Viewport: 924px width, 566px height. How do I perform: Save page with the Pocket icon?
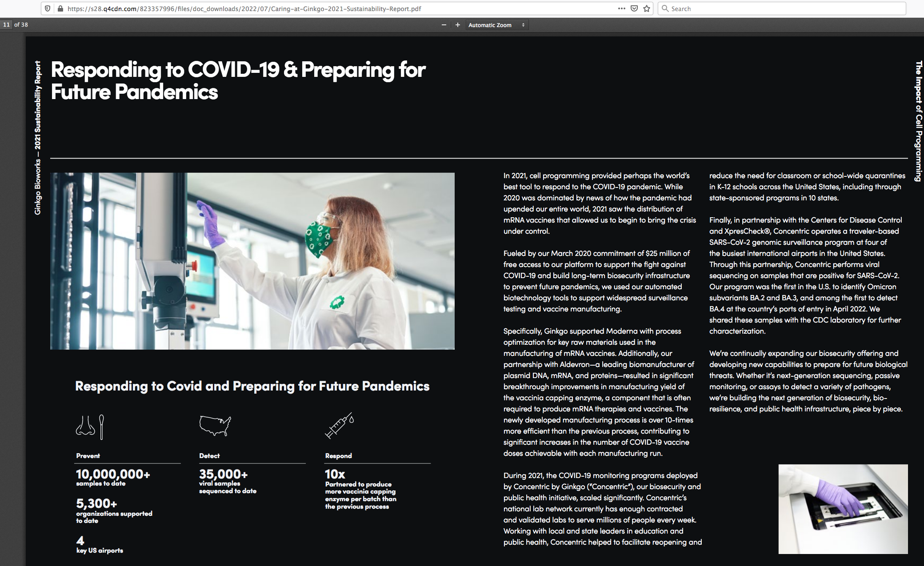[634, 8]
